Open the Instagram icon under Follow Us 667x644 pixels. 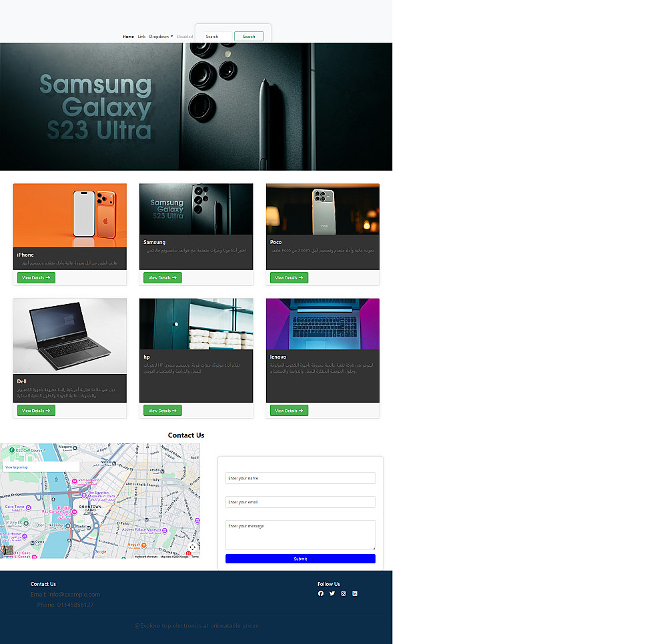coord(344,593)
